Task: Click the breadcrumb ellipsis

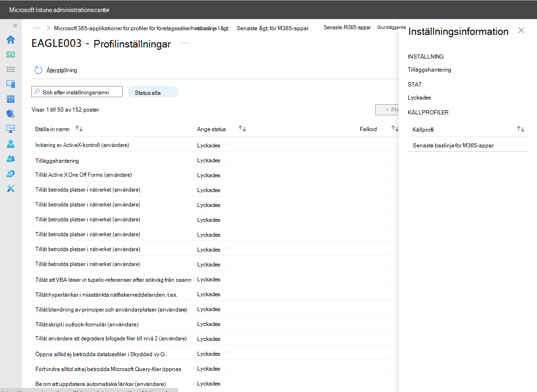Action: pos(37,28)
